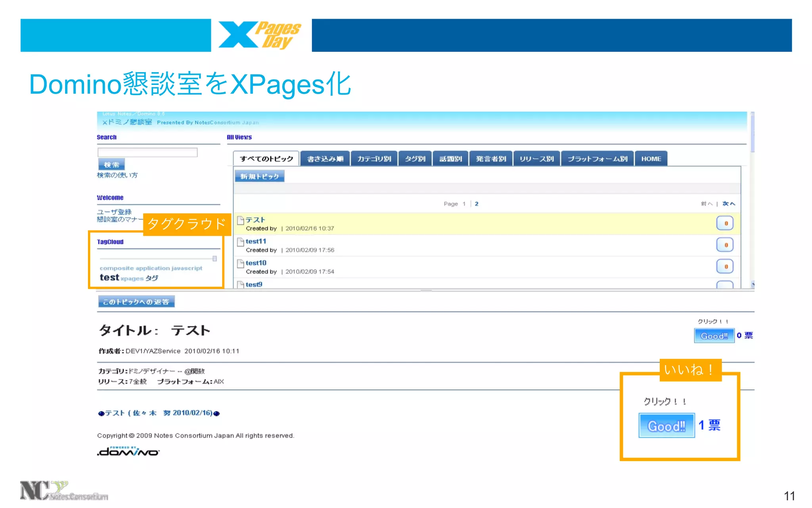Click the 検索 search button
This screenshot has width=812, height=508.
point(111,164)
